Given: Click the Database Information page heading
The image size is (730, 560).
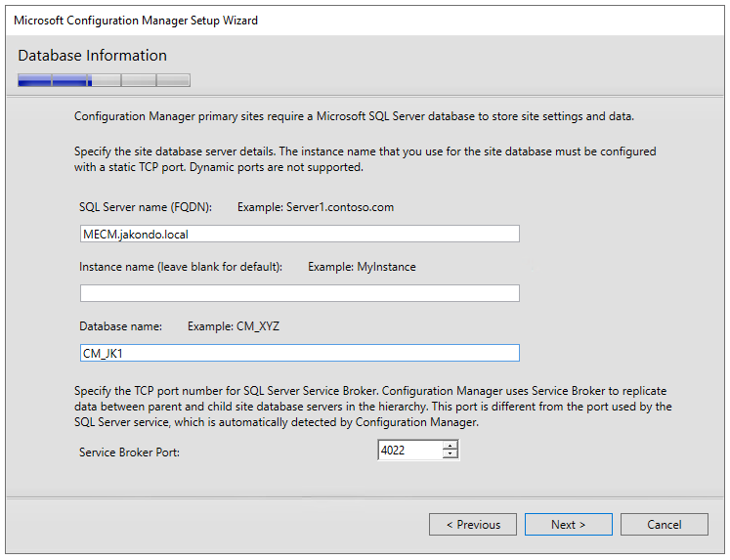Looking at the screenshot, I should [x=92, y=56].
